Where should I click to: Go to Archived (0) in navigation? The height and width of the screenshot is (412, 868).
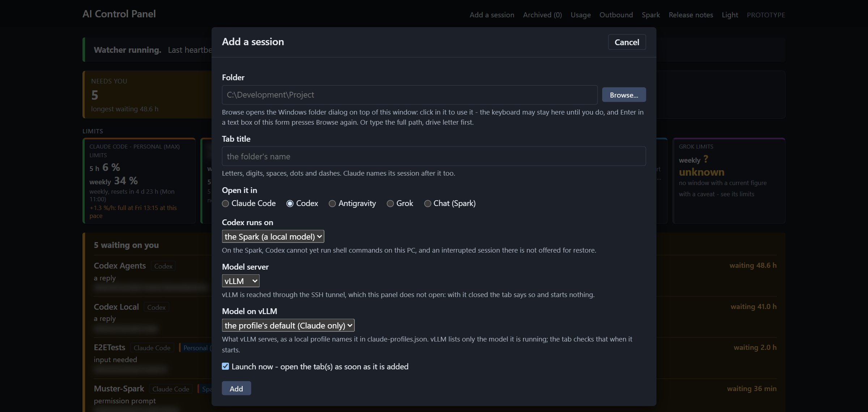pyautogui.click(x=542, y=15)
